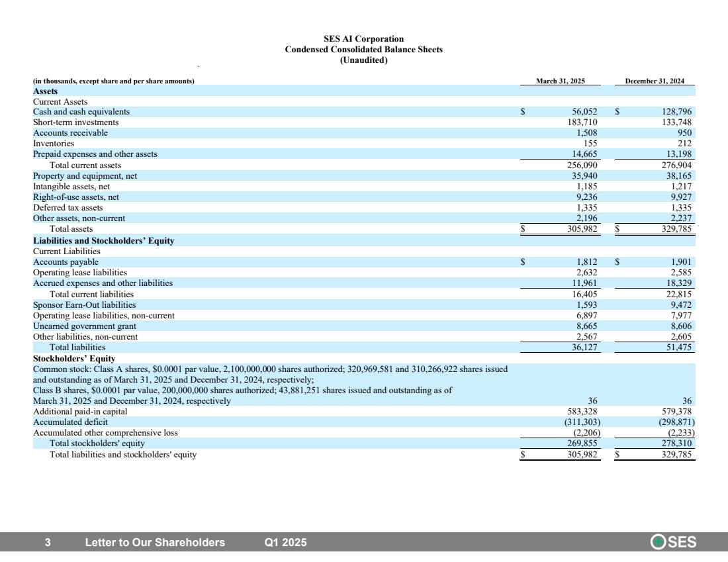728x562 pixels.
Task: Click 'Accrued expenses and other liabilities' label
Action: point(103,283)
